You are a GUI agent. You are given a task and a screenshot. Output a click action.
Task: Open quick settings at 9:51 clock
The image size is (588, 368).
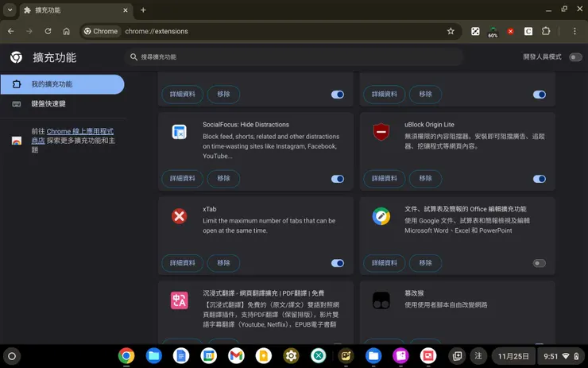click(561, 356)
